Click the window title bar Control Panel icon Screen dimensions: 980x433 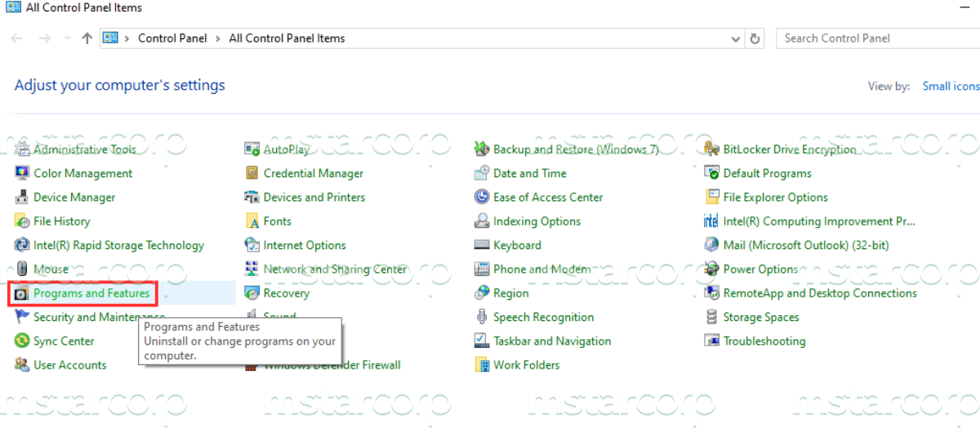tap(13, 7)
